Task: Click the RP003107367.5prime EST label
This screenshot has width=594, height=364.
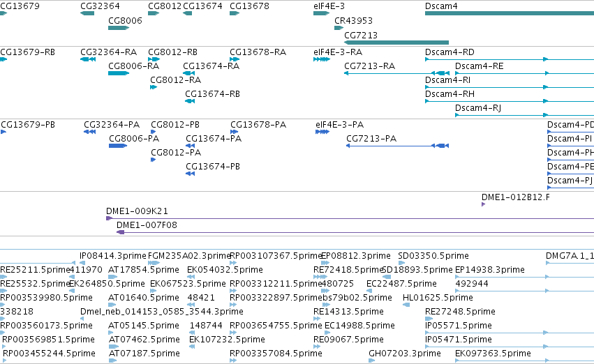Action: pos(276,256)
